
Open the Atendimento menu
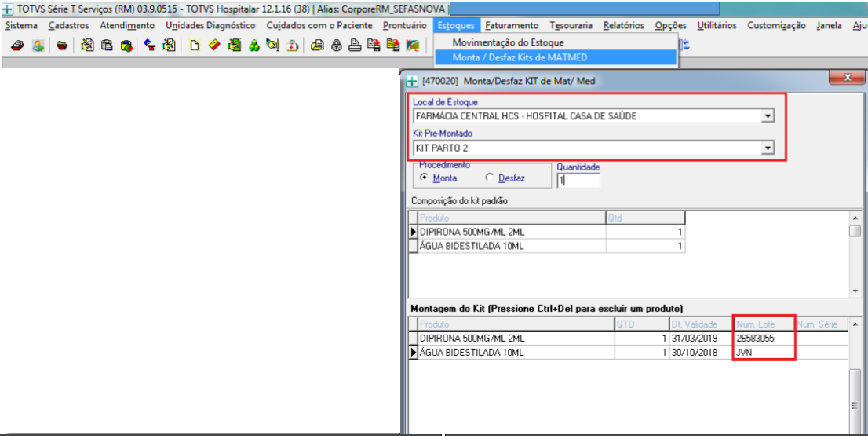(x=127, y=25)
